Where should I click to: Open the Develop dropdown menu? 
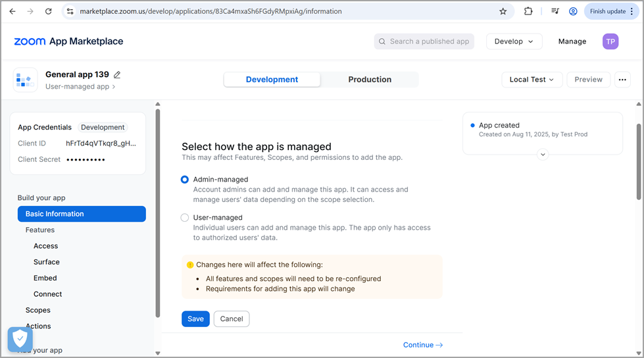pos(514,41)
